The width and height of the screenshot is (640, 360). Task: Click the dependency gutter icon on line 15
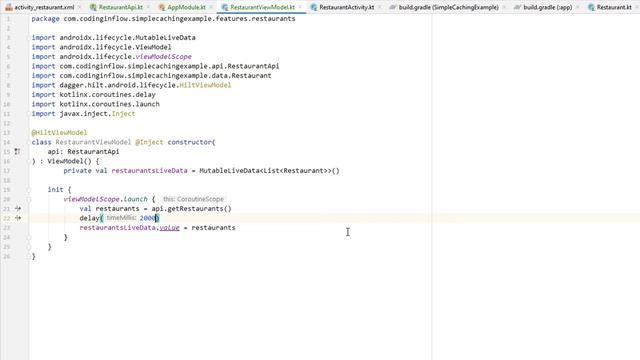pos(17,151)
